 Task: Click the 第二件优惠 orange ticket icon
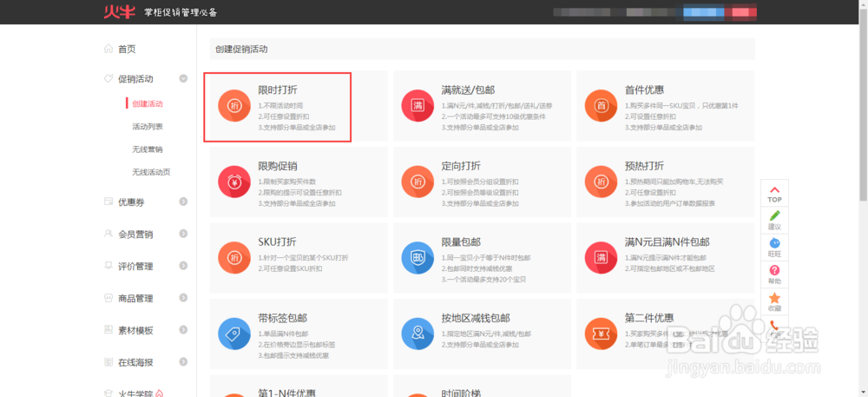602,334
